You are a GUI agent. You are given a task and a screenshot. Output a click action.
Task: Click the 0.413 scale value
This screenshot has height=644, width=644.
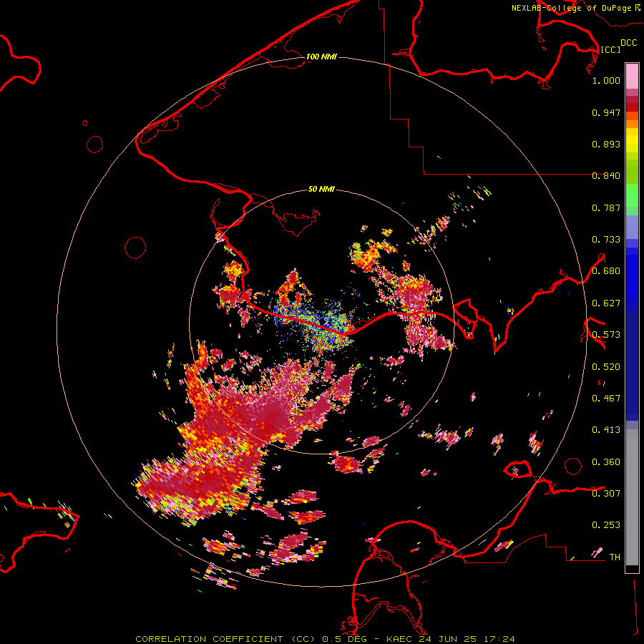[606, 430]
